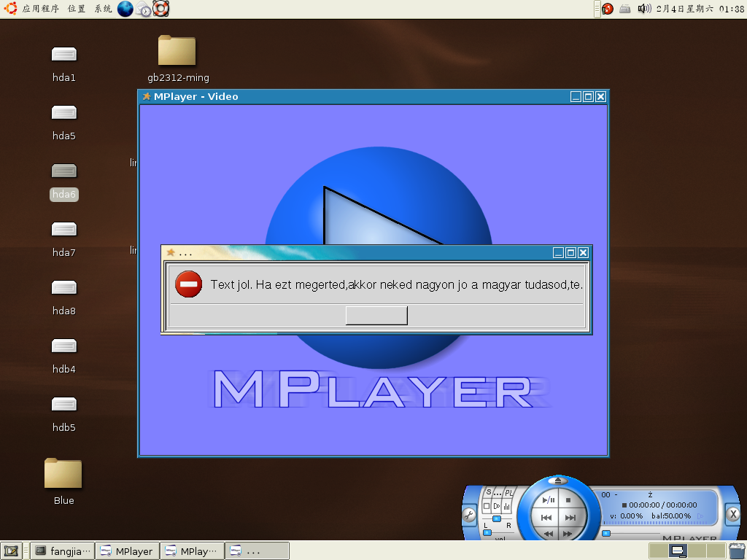Switch to fangjia terminal taskbar item
The height and width of the screenshot is (560, 747).
[x=63, y=551]
